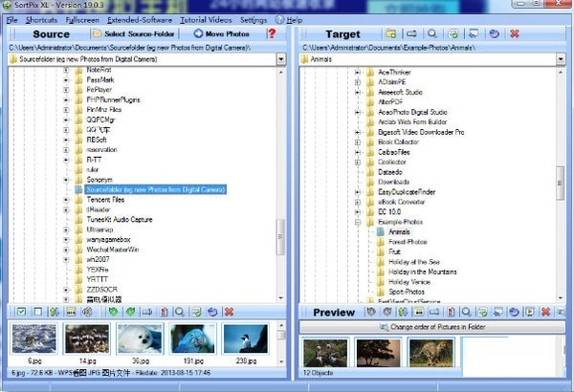Image resolution: width=574 pixels, height=392 pixels.
Task: Click the rename icon in the source thumbnail toolbar
Action: [x=147, y=312]
